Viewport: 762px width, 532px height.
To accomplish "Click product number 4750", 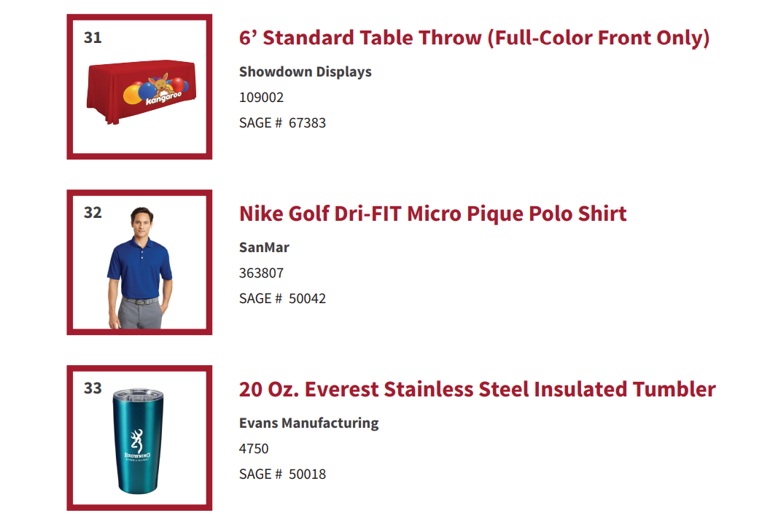I will click(253, 448).
